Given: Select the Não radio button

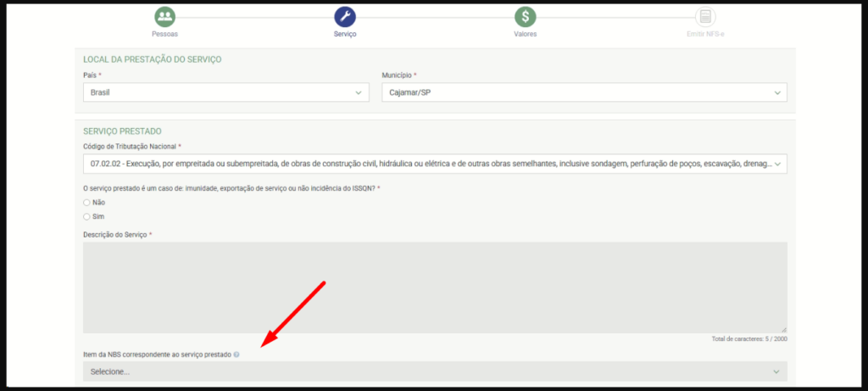Looking at the screenshot, I should 86,203.
